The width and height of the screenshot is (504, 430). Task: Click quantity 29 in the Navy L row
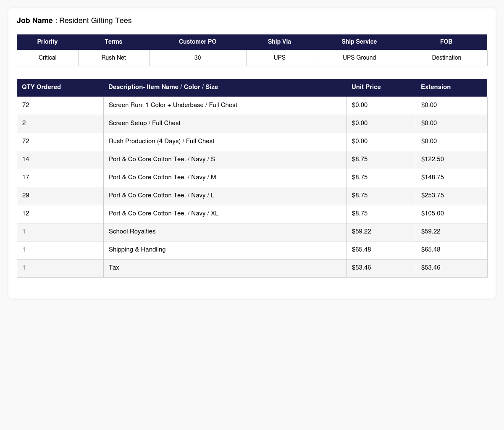(x=60, y=196)
